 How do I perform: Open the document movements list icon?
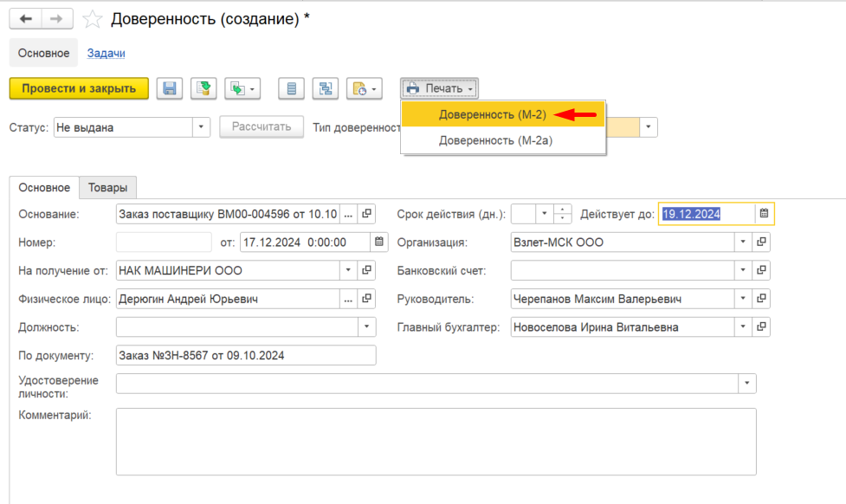pos(291,88)
